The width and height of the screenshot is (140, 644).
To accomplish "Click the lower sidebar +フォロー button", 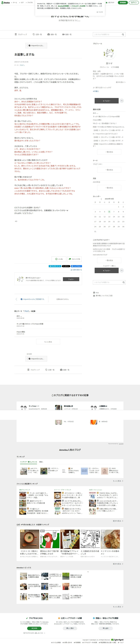I will [107, 271].
